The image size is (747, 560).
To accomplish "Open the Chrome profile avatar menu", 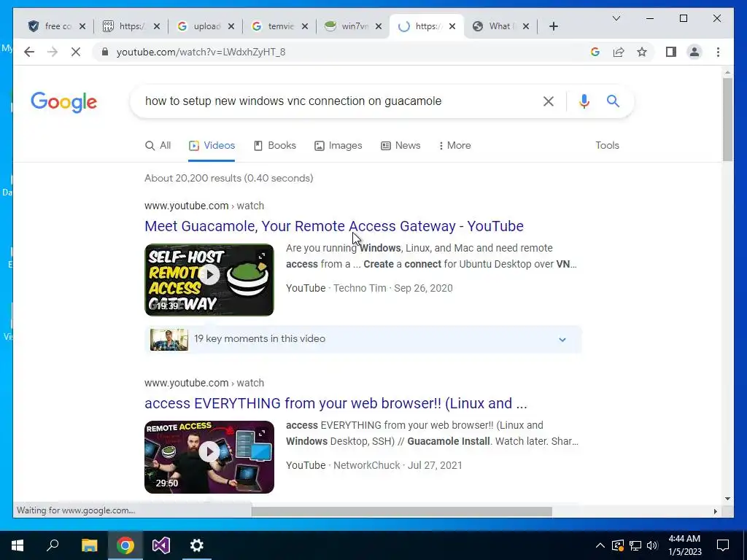I will (x=694, y=52).
